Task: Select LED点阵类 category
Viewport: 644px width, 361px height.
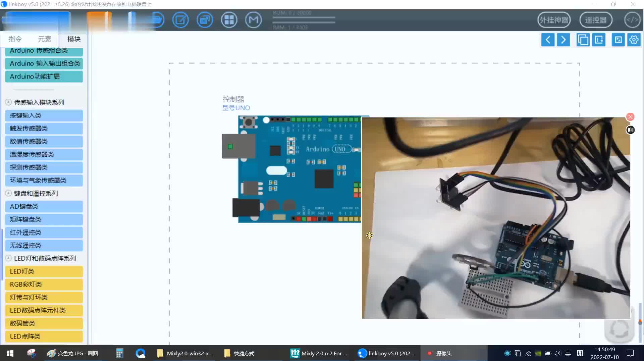Action: coord(44,337)
